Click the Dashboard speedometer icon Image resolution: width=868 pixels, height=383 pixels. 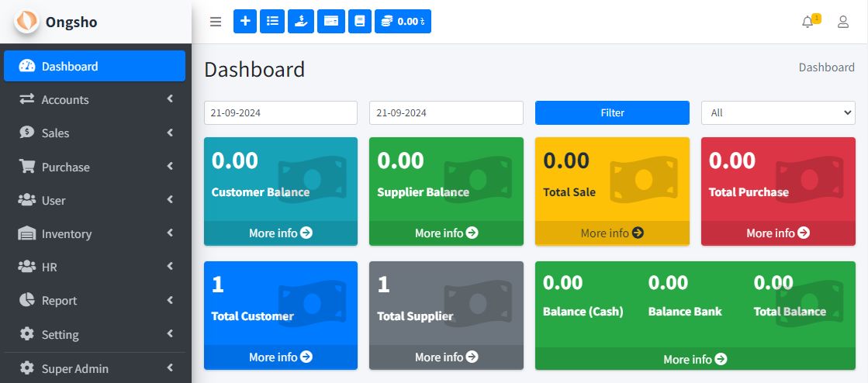[26, 66]
